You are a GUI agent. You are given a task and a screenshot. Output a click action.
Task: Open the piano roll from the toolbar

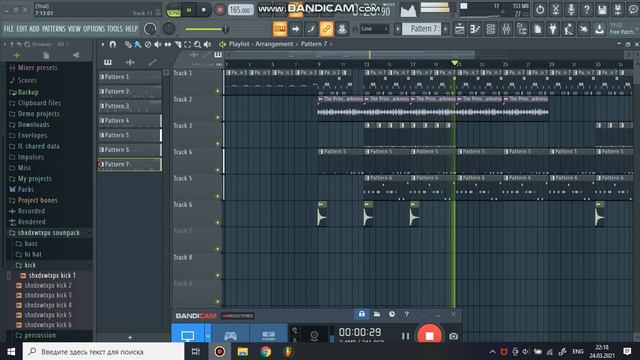click(x=475, y=29)
